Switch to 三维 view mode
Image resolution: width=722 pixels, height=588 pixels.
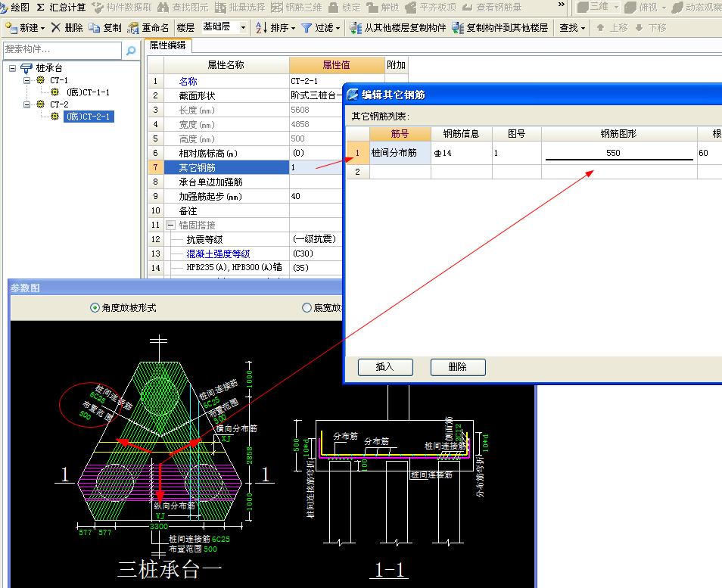coord(598,8)
